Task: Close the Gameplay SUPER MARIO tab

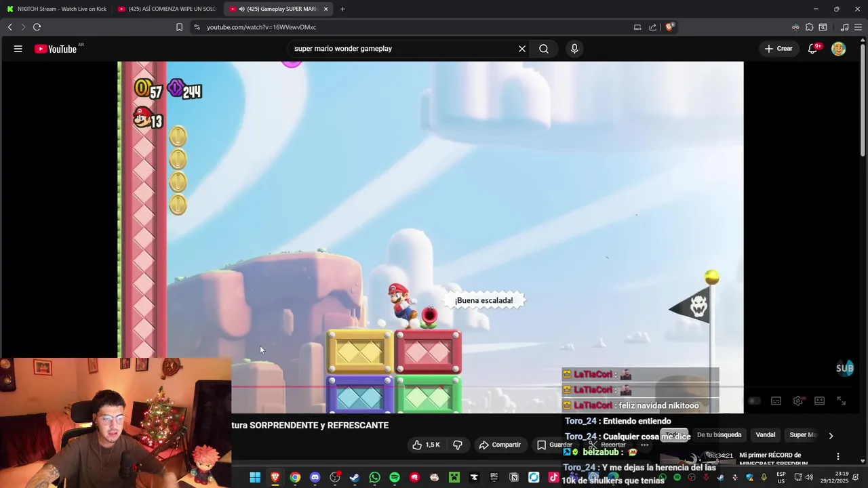Action: point(326,9)
